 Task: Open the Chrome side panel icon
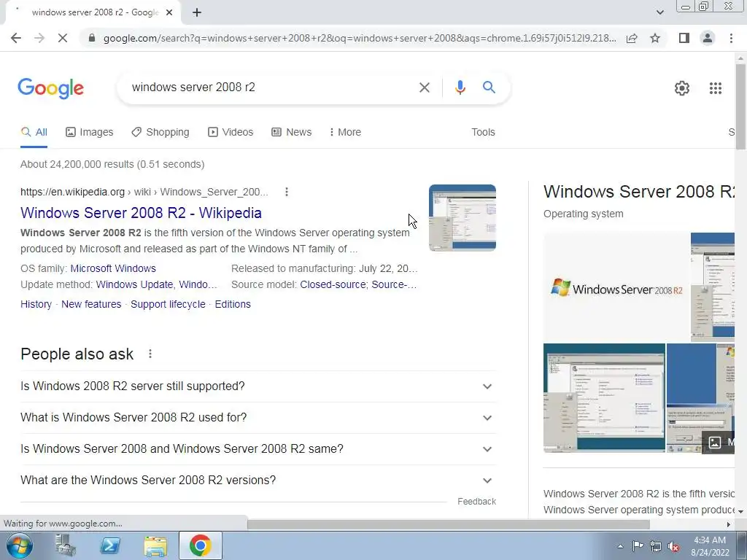pos(684,38)
